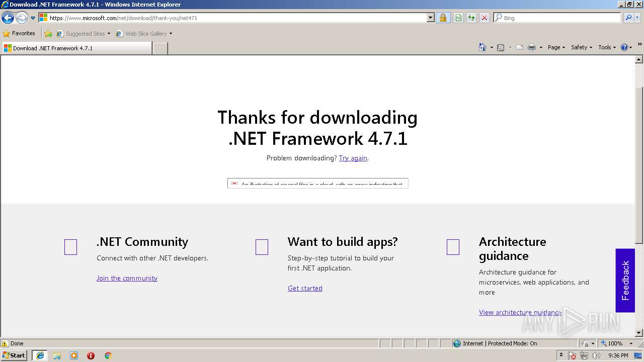Click the RSS Feeds icon
Image resolution: width=644 pixels, height=362 pixels.
point(501,47)
